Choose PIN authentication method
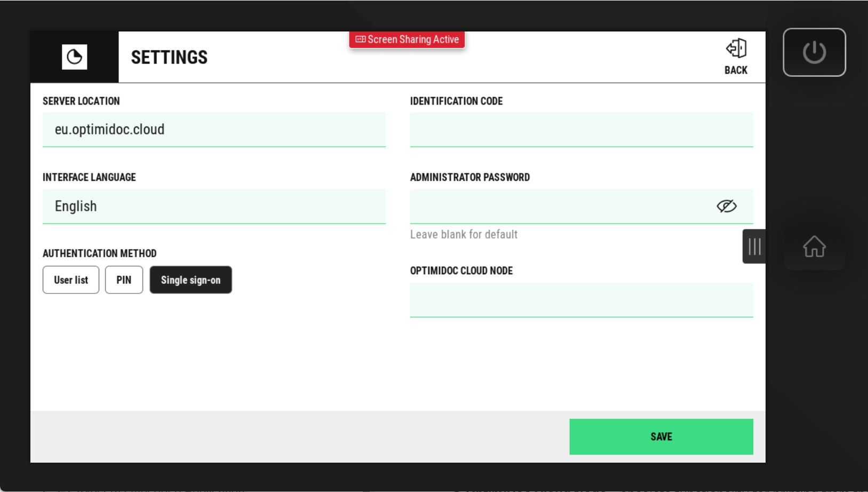 pyautogui.click(x=124, y=280)
